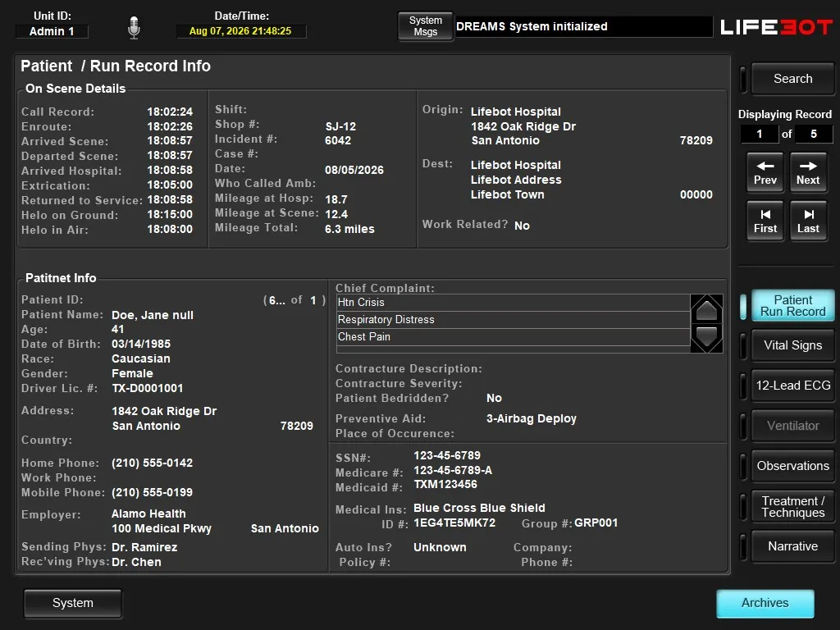840x630 pixels.
Task: Click the Shop # value SJ-12
Action: [340, 126]
